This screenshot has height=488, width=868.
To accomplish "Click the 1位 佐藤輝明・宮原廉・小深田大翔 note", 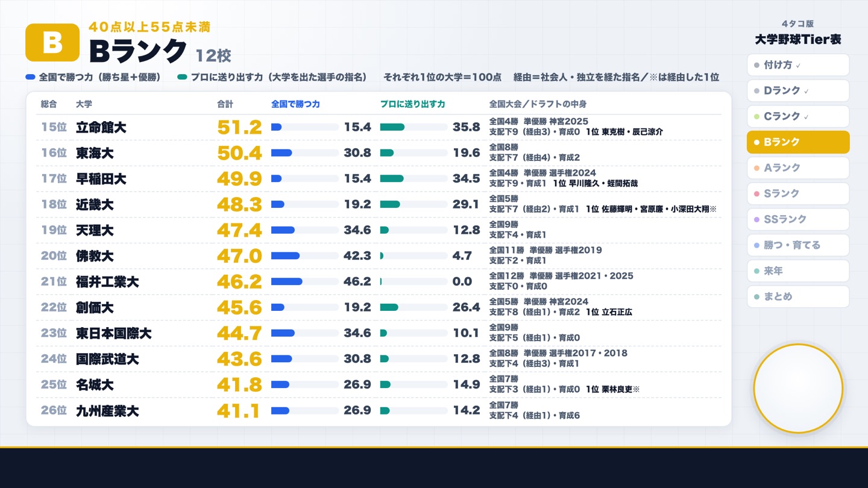I will (651, 209).
